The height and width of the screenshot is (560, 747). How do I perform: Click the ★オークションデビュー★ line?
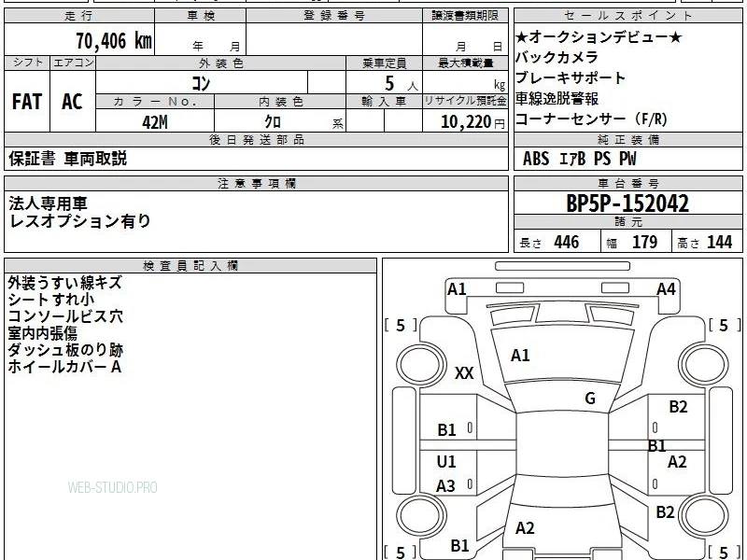click(x=599, y=36)
